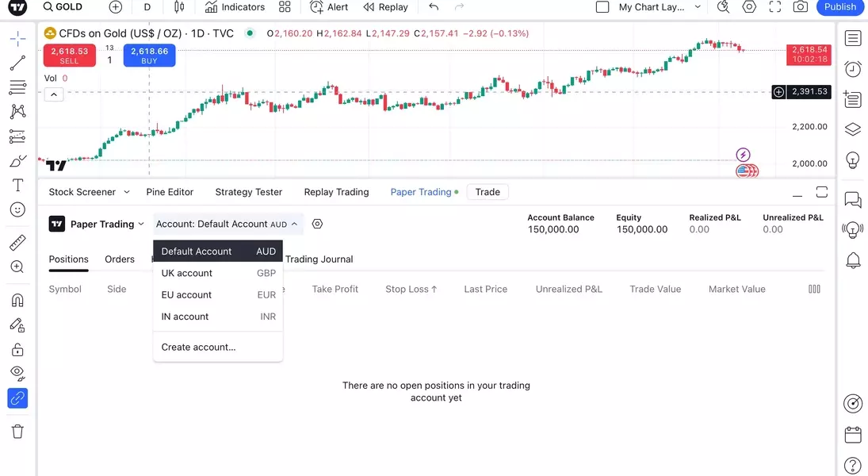This screenshot has width=868, height=476.
Task: Click the layout setup square in top bar
Action: coord(602,7)
